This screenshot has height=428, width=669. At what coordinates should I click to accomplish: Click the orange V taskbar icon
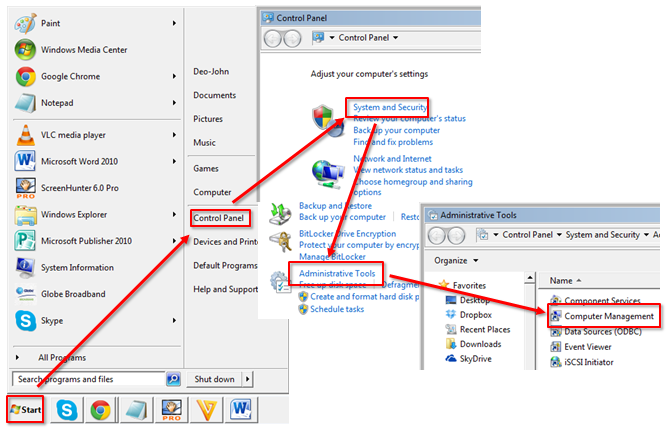click(x=207, y=410)
